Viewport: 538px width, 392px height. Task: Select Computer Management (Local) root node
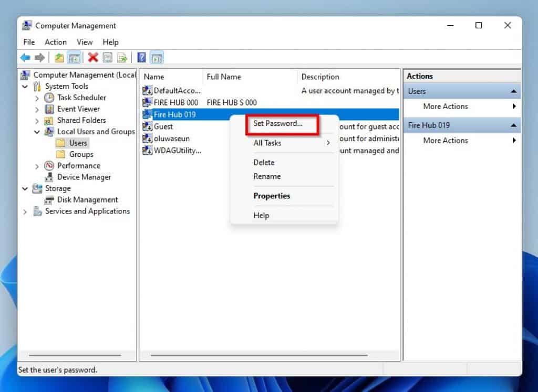pos(85,75)
